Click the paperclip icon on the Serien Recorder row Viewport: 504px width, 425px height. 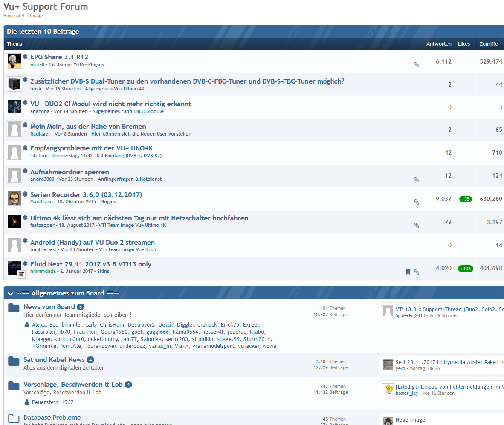pos(417,202)
